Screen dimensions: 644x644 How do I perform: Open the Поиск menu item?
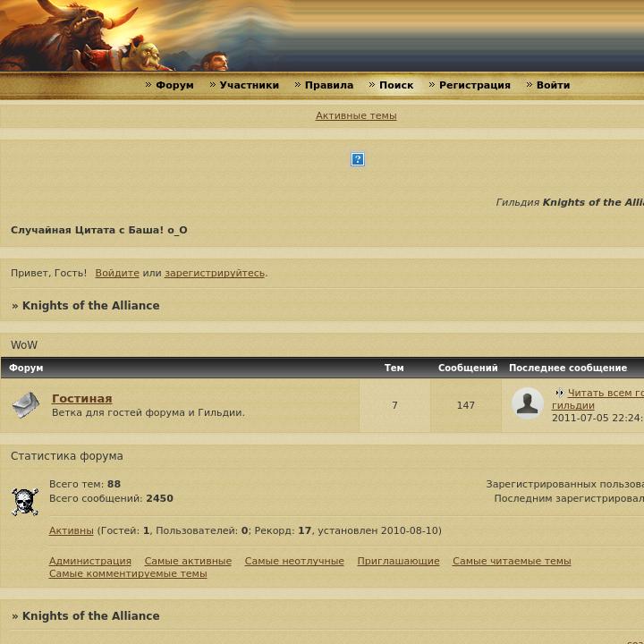pyautogui.click(x=396, y=85)
